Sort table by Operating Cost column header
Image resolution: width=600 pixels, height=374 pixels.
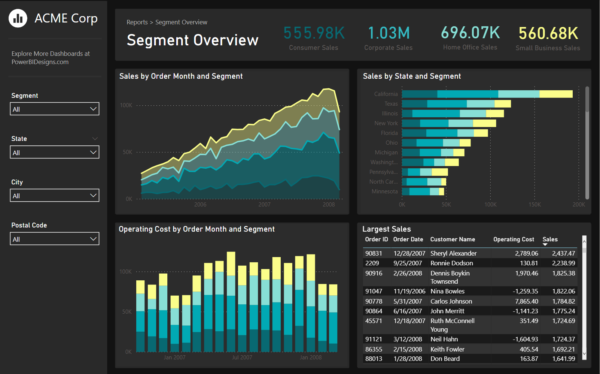tap(514, 239)
